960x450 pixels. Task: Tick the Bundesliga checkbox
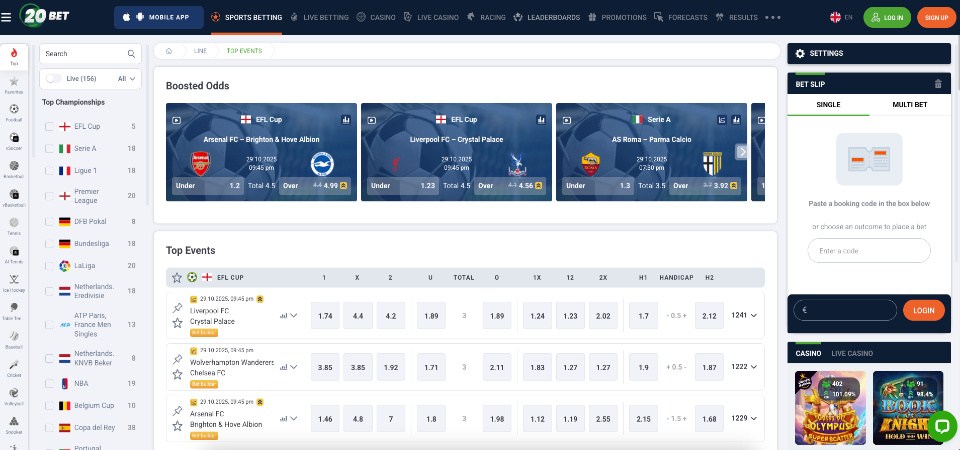50,243
